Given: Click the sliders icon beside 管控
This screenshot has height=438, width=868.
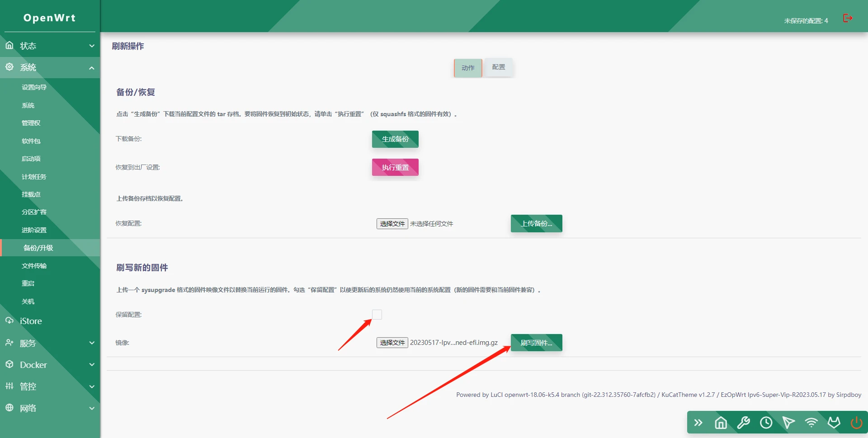Looking at the screenshot, I should pos(9,386).
